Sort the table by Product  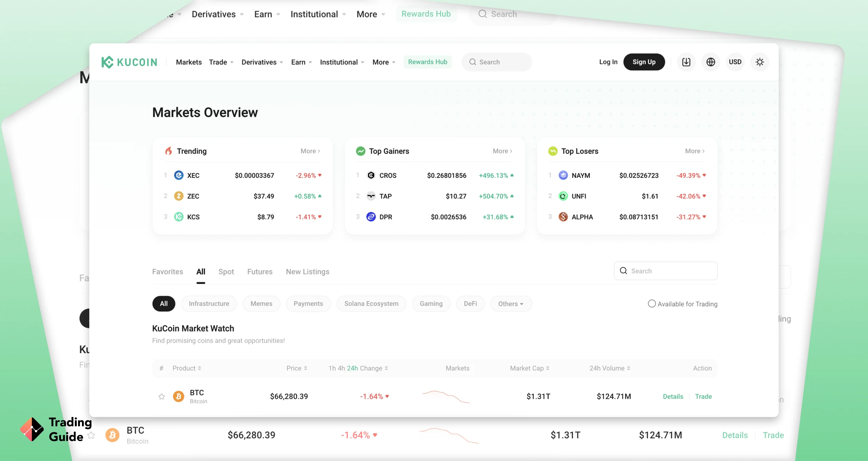(187, 368)
